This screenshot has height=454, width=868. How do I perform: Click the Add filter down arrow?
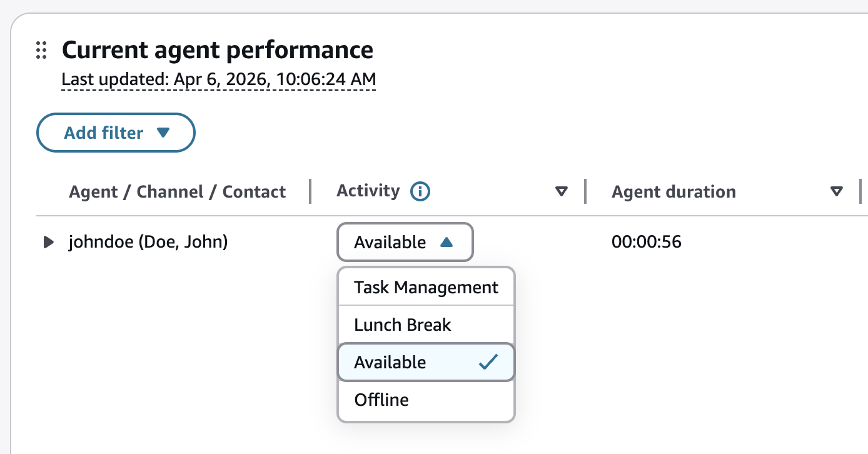tap(163, 133)
